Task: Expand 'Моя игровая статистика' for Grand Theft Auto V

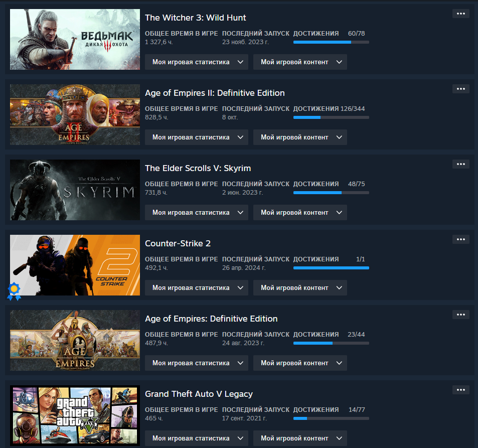Action: coord(196,438)
